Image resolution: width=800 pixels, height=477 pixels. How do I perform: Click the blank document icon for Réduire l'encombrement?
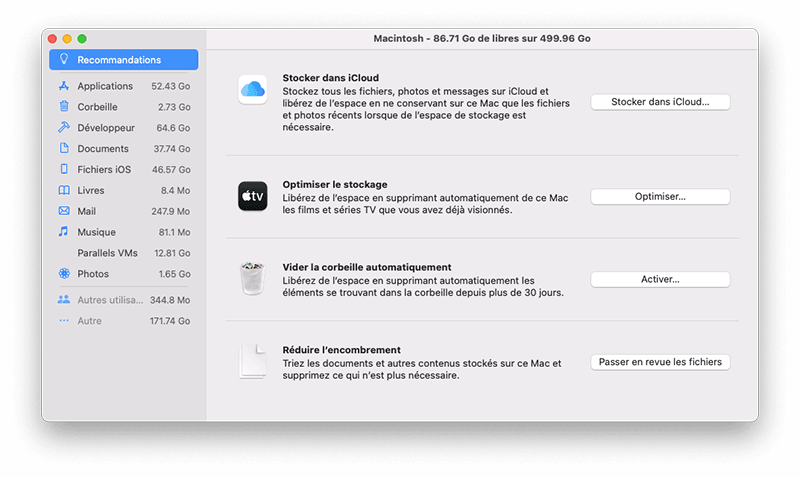tap(253, 361)
